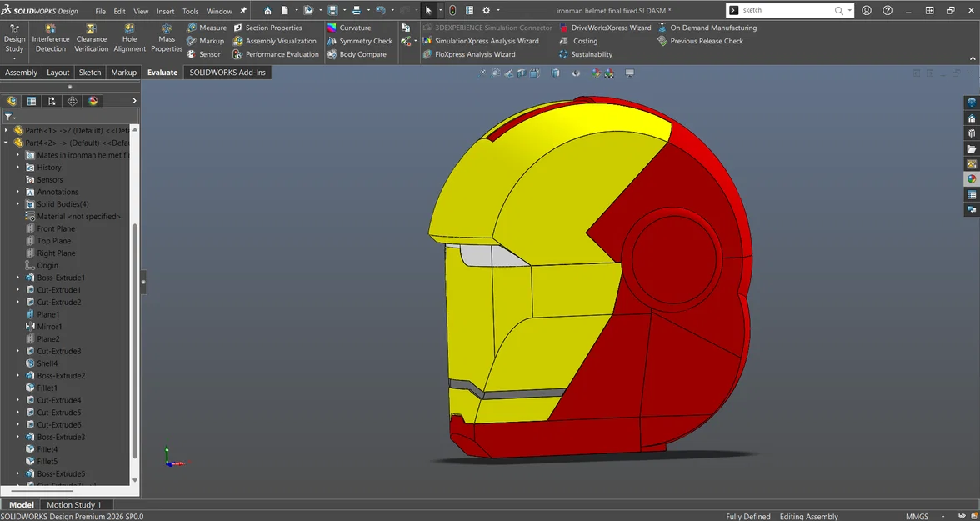Switch to the Motion Study 1 tab
The image size is (980, 521).
[x=76, y=504]
